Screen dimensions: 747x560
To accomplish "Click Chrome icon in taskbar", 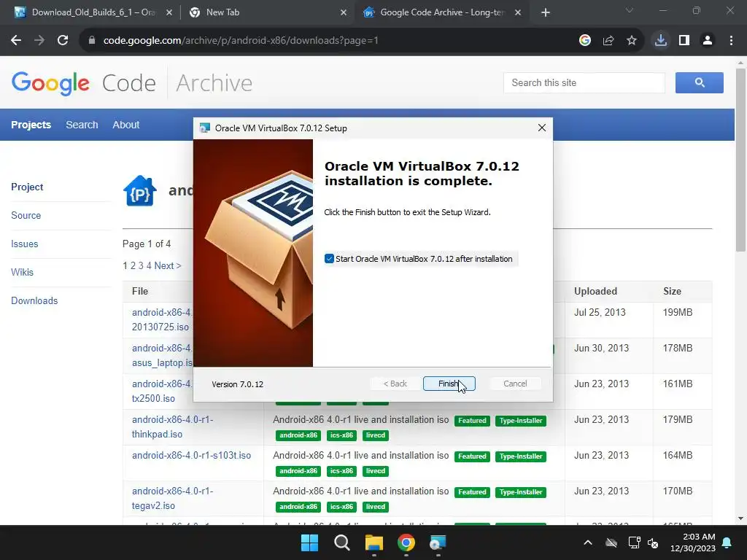I will click(406, 542).
